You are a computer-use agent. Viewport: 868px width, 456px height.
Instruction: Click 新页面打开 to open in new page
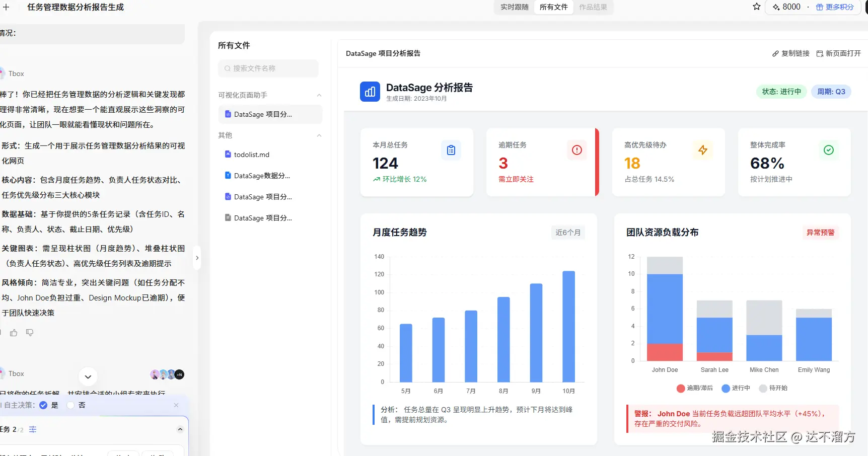pos(838,53)
